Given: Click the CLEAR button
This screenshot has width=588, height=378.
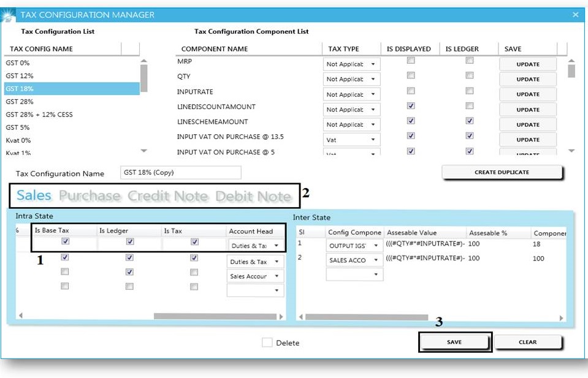Looking at the screenshot, I should pyautogui.click(x=528, y=342).
